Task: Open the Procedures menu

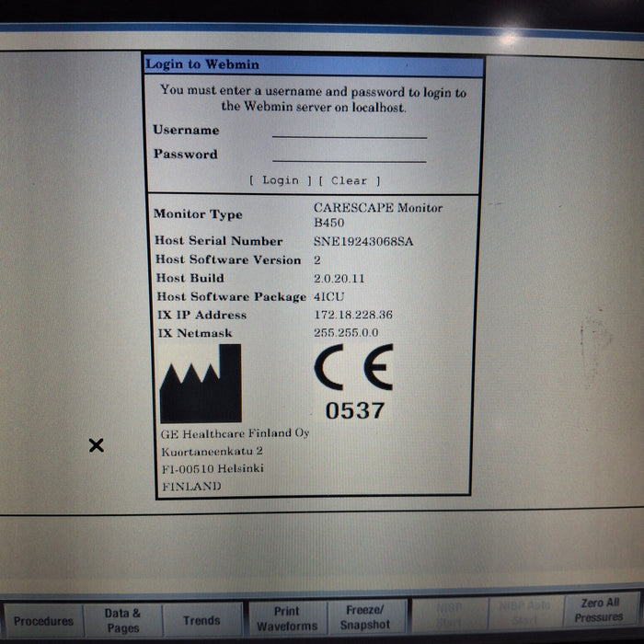Action: pos(43,621)
